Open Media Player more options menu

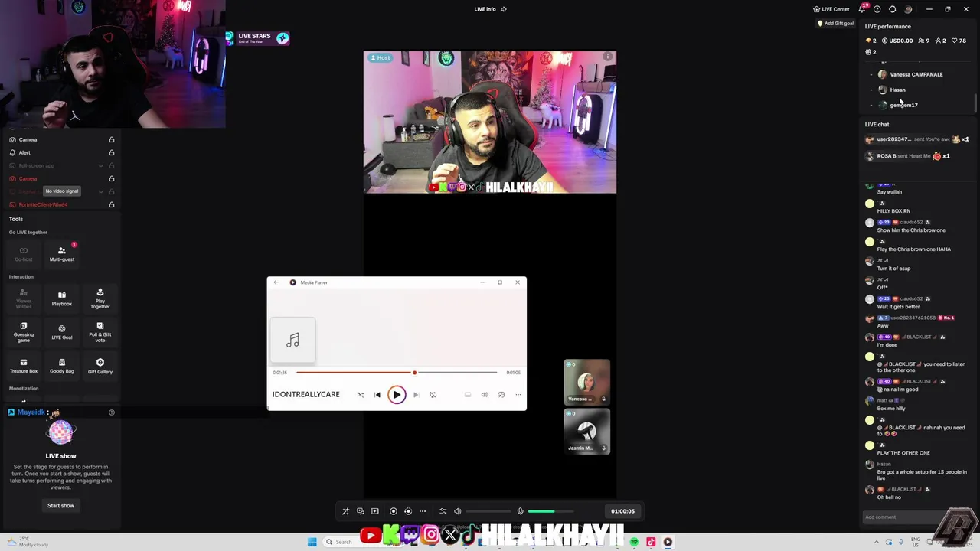518,395
